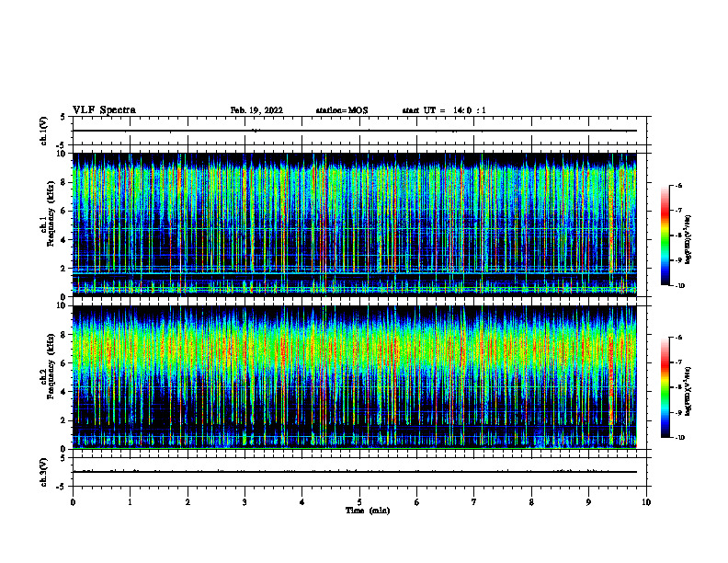The width and height of the screenshot is (728, 563).
Task: Click the "VLF Spectra" plot title
Action: click(104, 110)
